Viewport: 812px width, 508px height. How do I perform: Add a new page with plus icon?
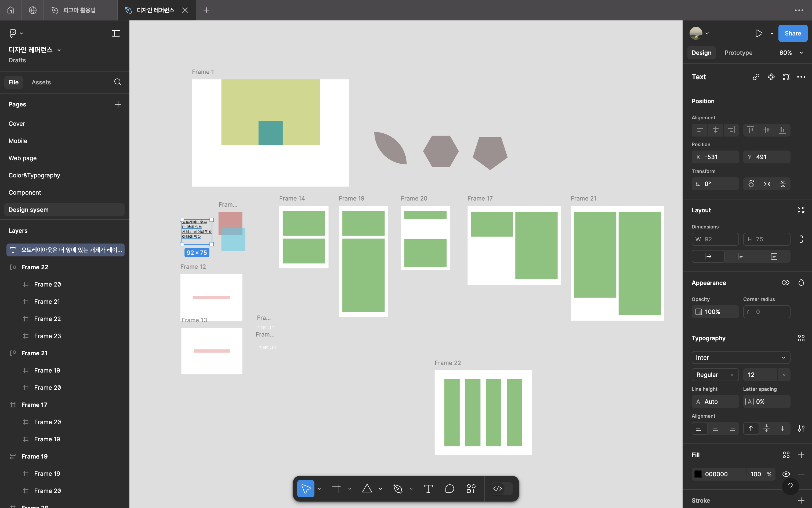click(x=118, y=105)
